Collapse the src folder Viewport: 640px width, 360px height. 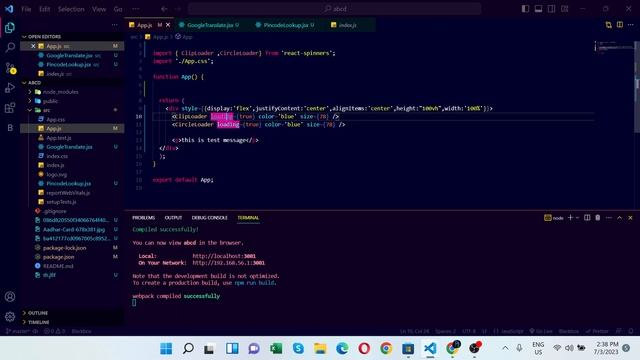click(47, 110)
